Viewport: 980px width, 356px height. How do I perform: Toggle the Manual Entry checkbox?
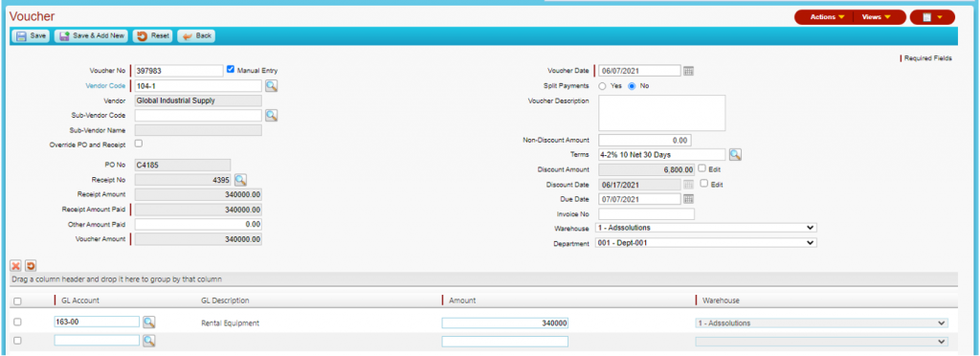tap(231, 69)
